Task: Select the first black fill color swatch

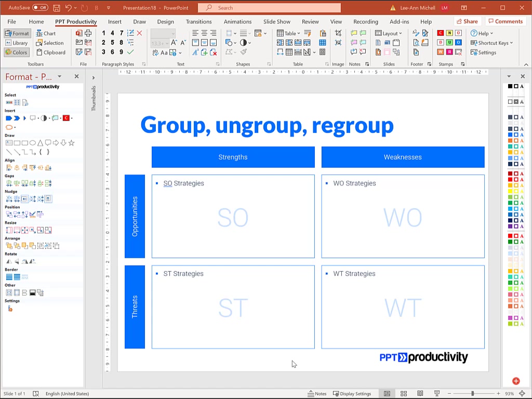Action: coord(510,86)
